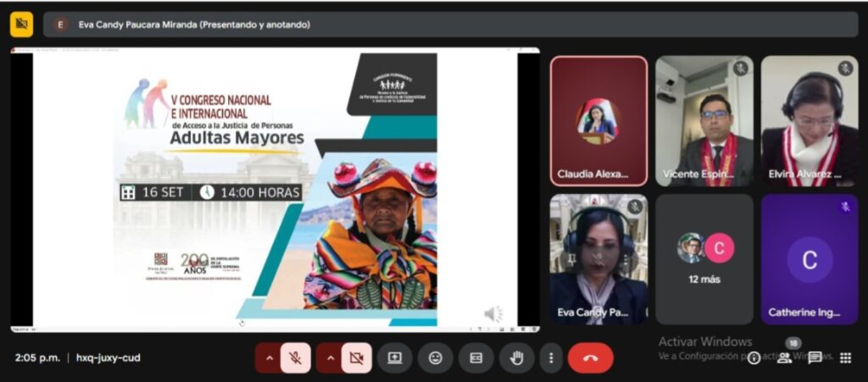Raise your hand
Image resolution: width=868 pixels, height=382 pixels.
tap(516, 358)
